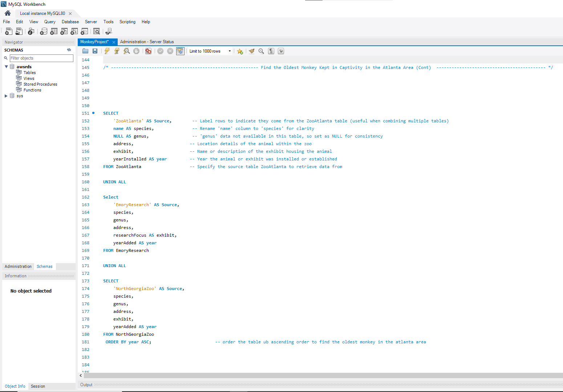Open a SQL script file icon

pyautogui.click(x=19, y=32)
